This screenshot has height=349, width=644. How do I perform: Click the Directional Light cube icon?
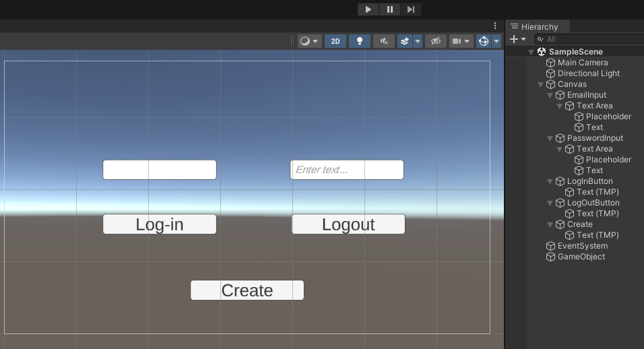(x=551, y=73)
